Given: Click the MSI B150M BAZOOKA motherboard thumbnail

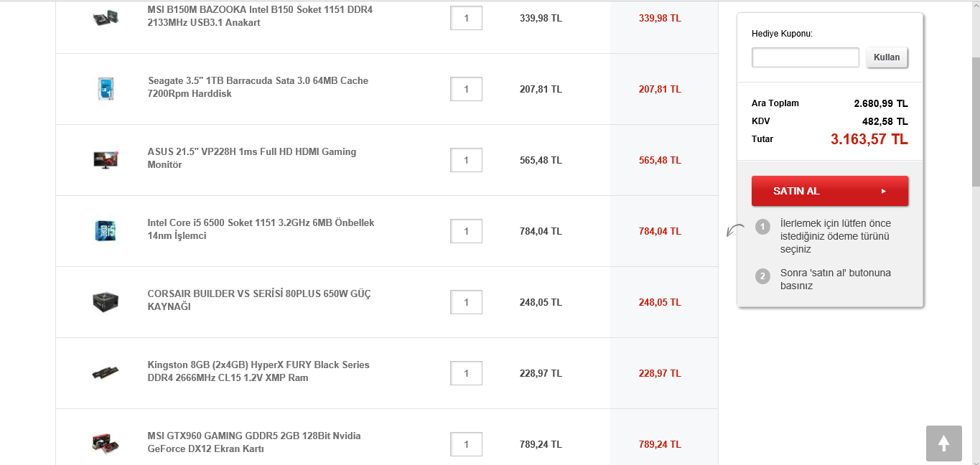Looking at the screenshot, I should (x=105, y=18).
